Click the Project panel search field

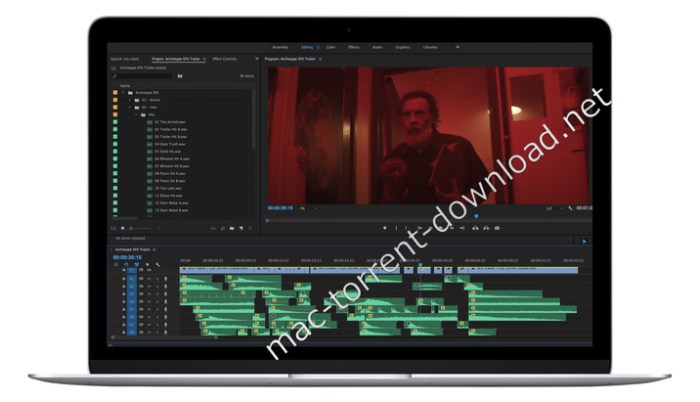coord(142,76)
